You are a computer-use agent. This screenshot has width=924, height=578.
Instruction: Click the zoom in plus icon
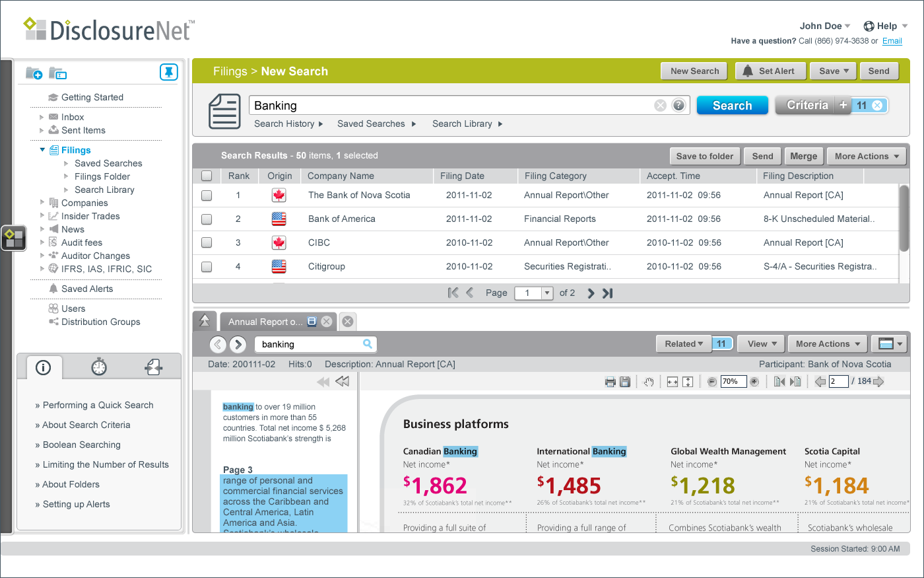(754, 382)
